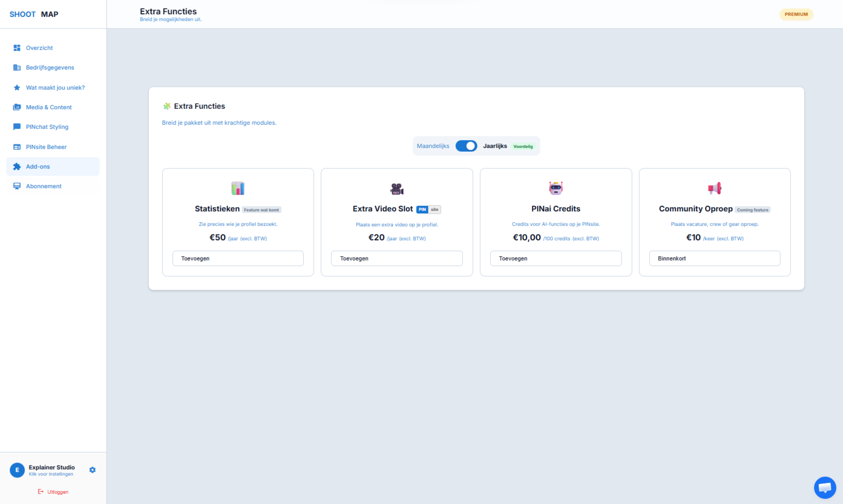Open Overzicht in the sidebar
Screen dimensions: 843x504
tap(39, 48)
